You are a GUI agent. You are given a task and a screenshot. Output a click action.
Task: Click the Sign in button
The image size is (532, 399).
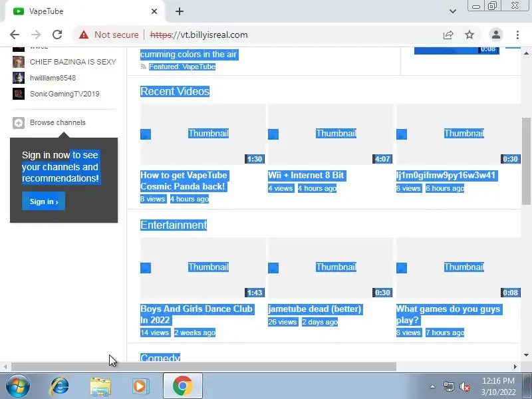tap(43, 201)
